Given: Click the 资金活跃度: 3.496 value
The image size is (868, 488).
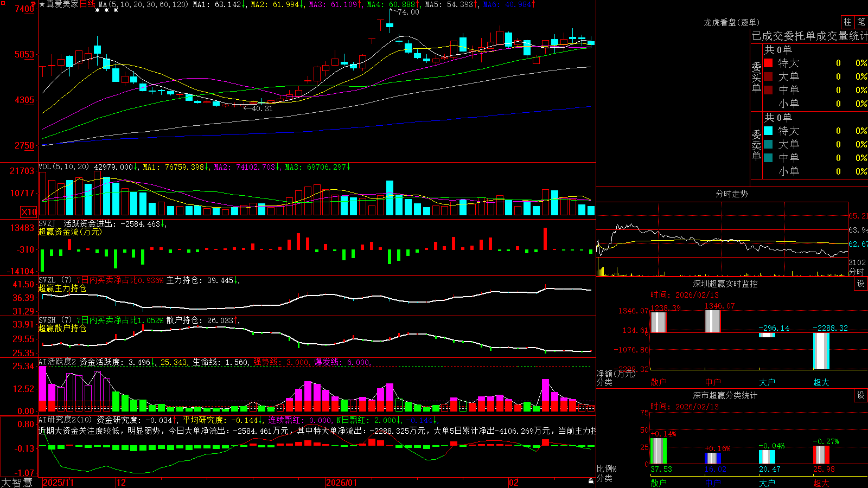Looking at the screenshot, I should coord(118,362).
